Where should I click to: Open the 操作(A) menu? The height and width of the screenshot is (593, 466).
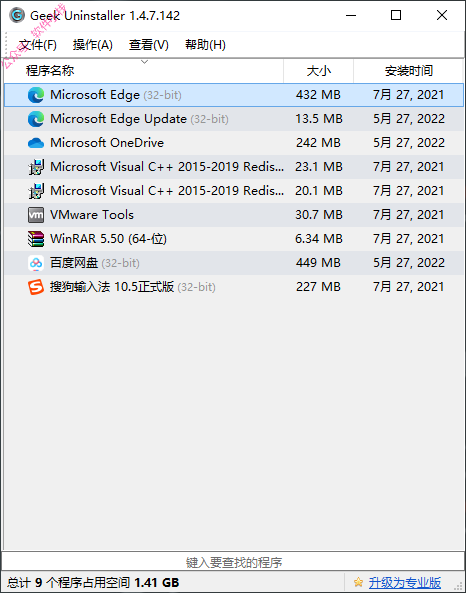tap(93, 45)
